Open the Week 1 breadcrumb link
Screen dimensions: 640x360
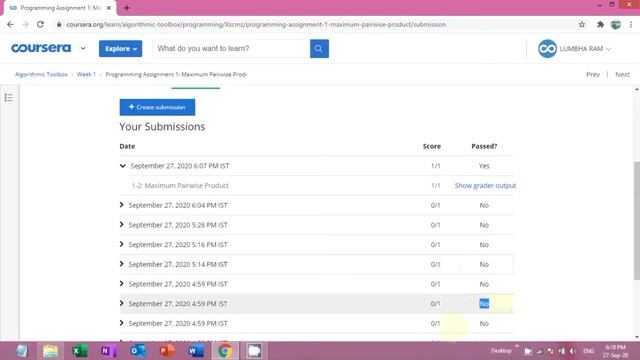coord(86,74)
